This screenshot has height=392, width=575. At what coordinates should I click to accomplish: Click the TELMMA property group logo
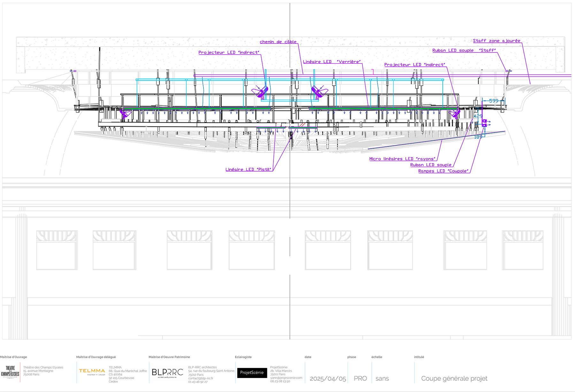point(92,372)
